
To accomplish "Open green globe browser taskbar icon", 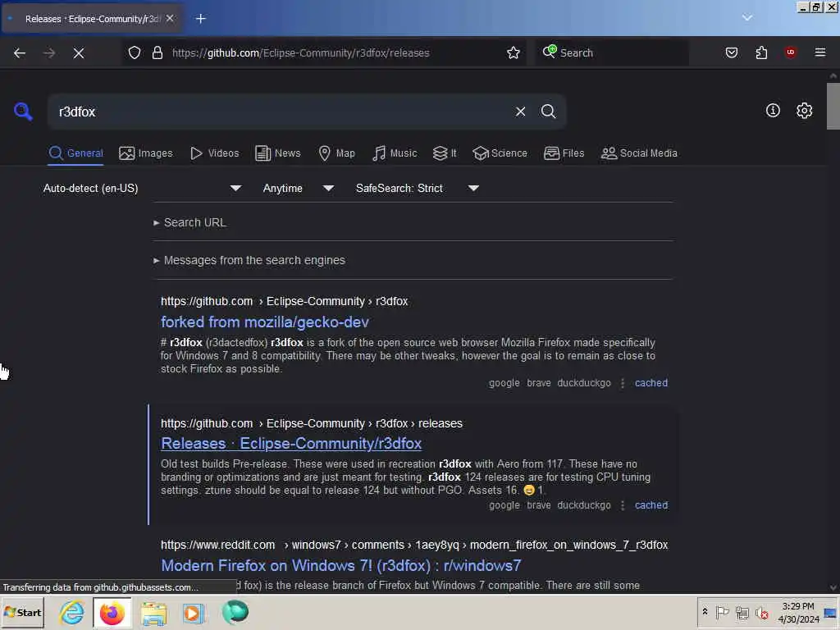I will pos(235,612).
